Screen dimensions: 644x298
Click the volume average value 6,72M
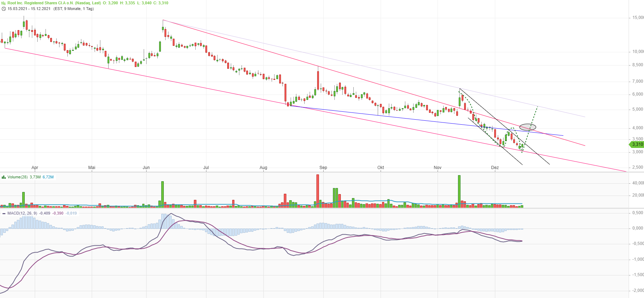(48, 177)
